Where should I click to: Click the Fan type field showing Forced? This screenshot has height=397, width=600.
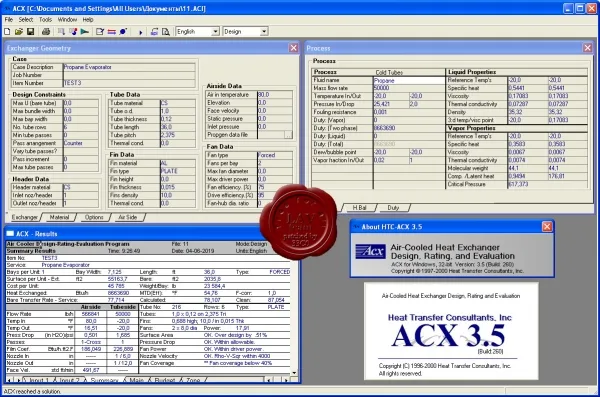point(275,155)
